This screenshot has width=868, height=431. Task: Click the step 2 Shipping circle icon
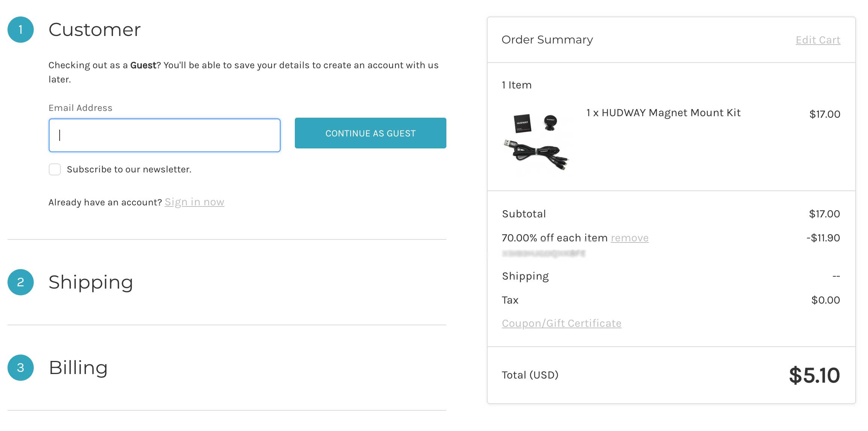pyautogui.click(x=21, y=282)
